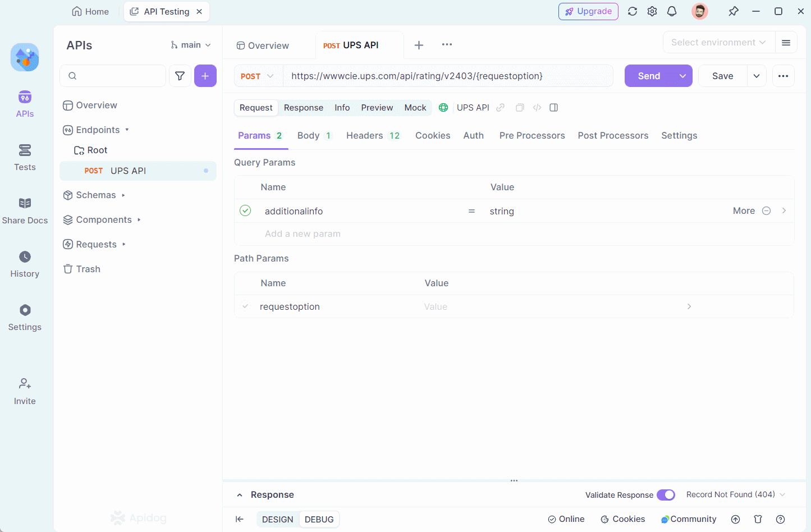Open the Pre Processors tab
Viewport: 811px width, 532px height.
tap(532, 135)
